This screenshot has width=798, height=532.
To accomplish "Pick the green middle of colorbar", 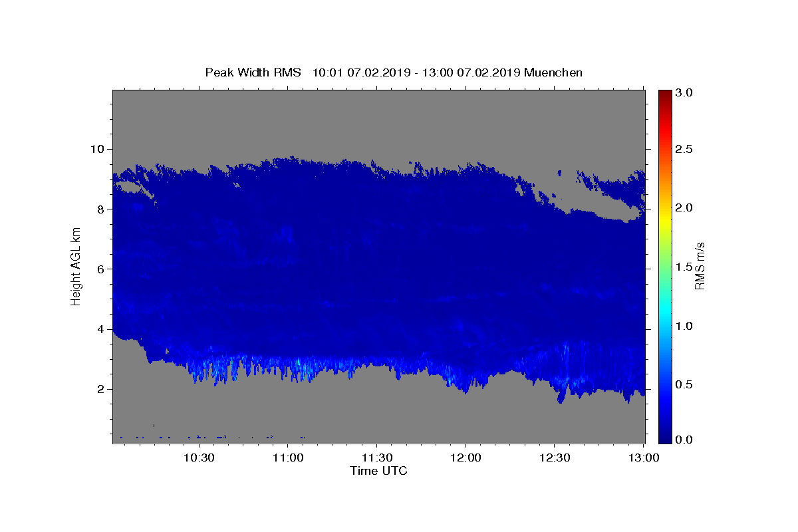I will 664,266.
